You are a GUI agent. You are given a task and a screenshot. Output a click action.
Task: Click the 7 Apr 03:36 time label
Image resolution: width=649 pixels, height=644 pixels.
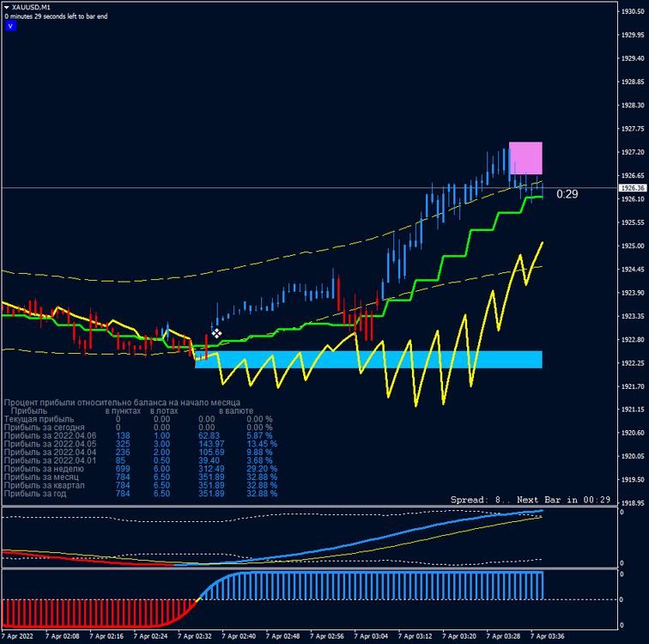coord(547,636)
